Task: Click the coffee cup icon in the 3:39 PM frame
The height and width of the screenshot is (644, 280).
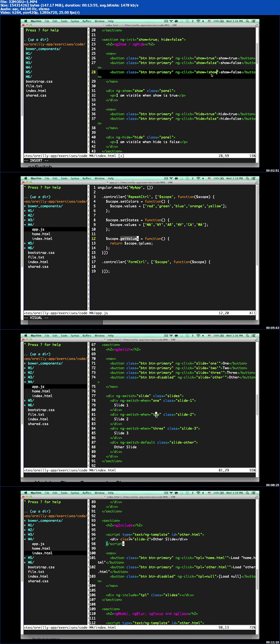Action: pyautogui.click(x=176, y=493)
